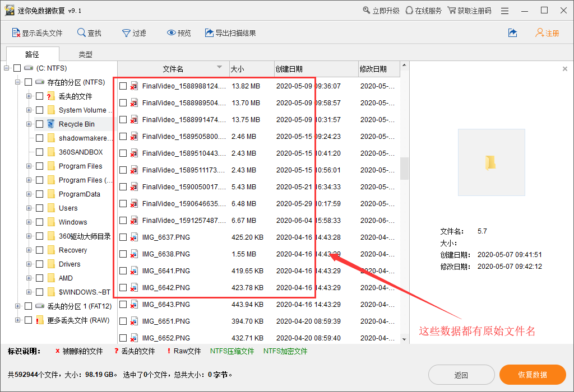Click the file list scroll down arrow
Image resolution: width=574 pixels, height=392 pixels.
coord(404,339)
